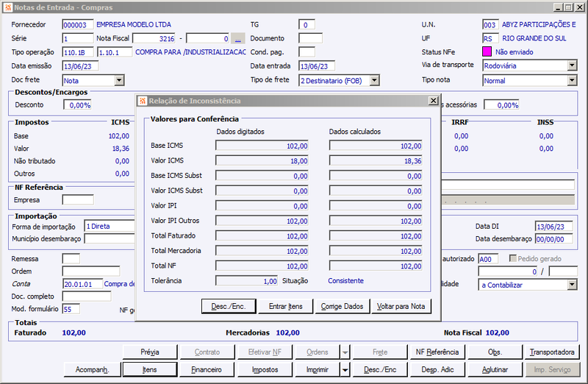Click the Relação de Inconsistência dialog title icon
Viewport: 588px width, 384px height.
143,101
